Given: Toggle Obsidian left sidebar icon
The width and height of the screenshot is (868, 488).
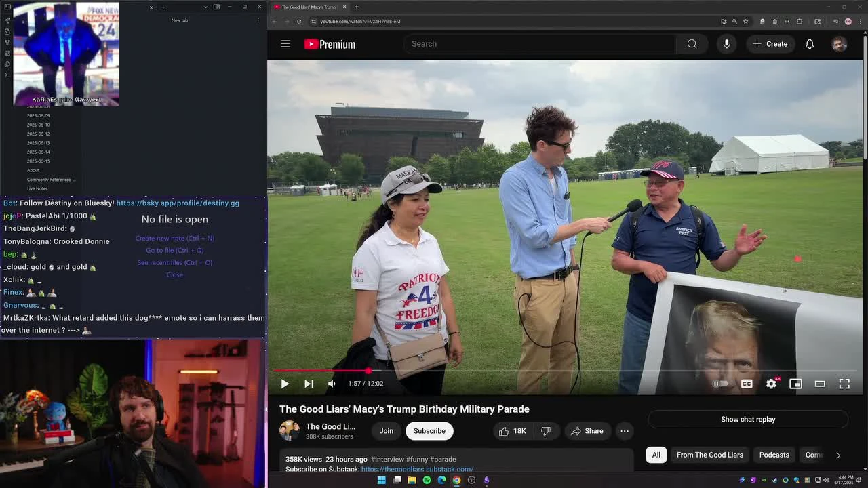Looking at the screenshot, I should [x=7, y=7].
